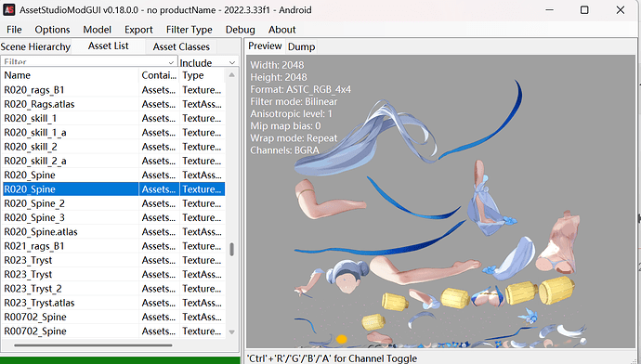Click the scroll up arrow in asset list
Viewport: 641px width, 364px height.
coord(232,75)
